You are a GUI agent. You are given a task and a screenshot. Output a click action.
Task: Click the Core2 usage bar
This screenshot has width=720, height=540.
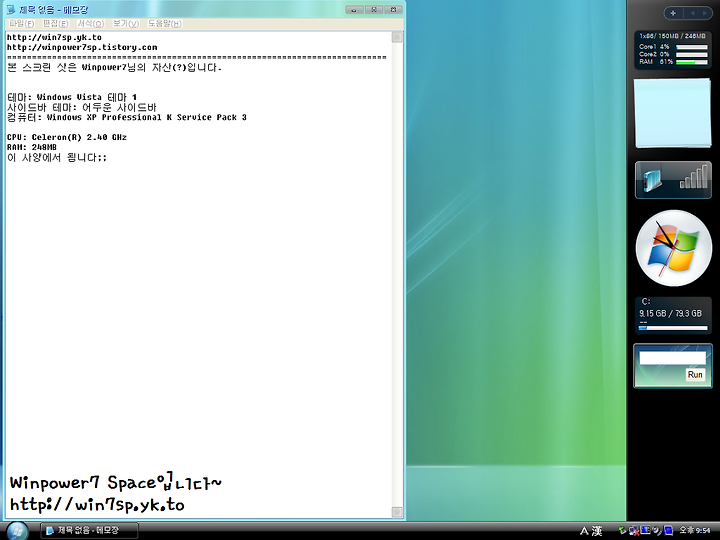[692, 54]
